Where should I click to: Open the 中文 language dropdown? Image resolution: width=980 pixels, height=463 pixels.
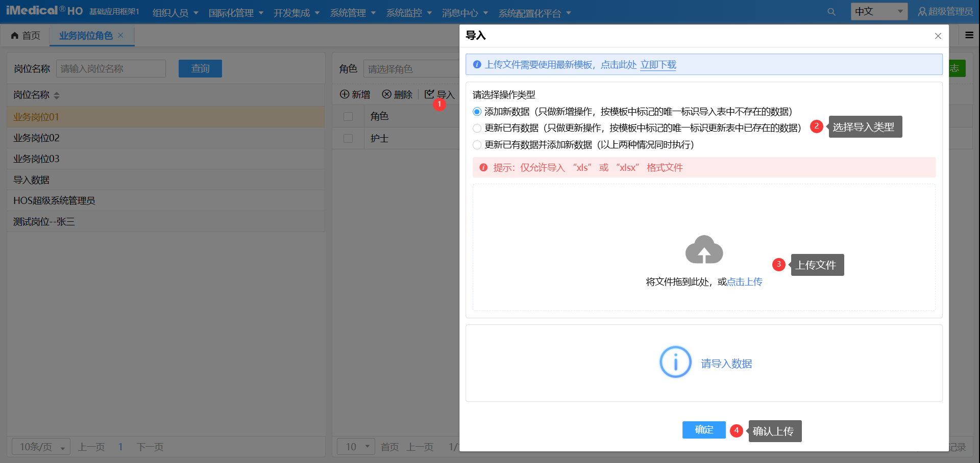point(878,11)
